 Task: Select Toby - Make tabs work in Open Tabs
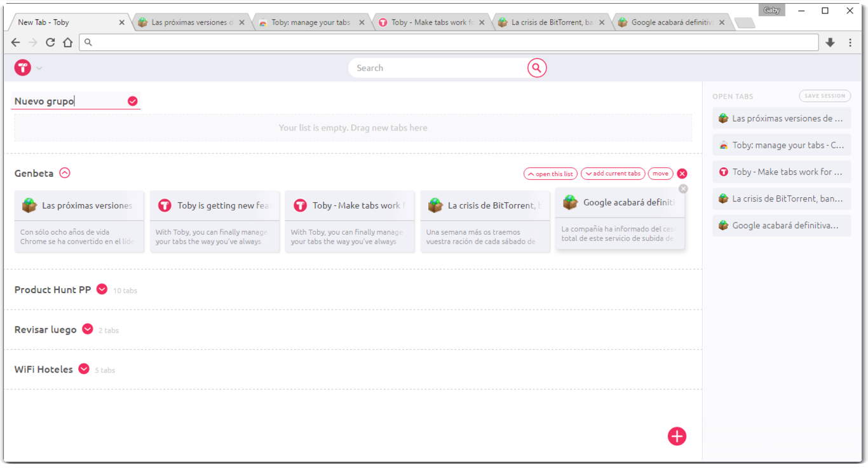(x=782, y=172)
